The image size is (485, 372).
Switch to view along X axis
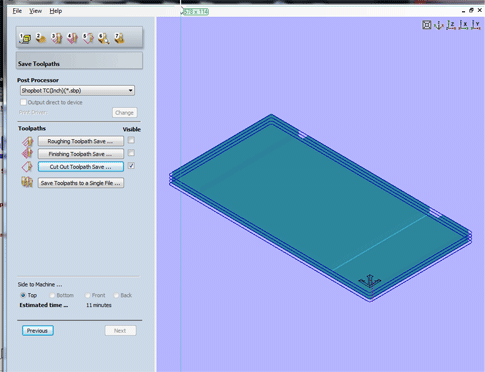[463, 25]
